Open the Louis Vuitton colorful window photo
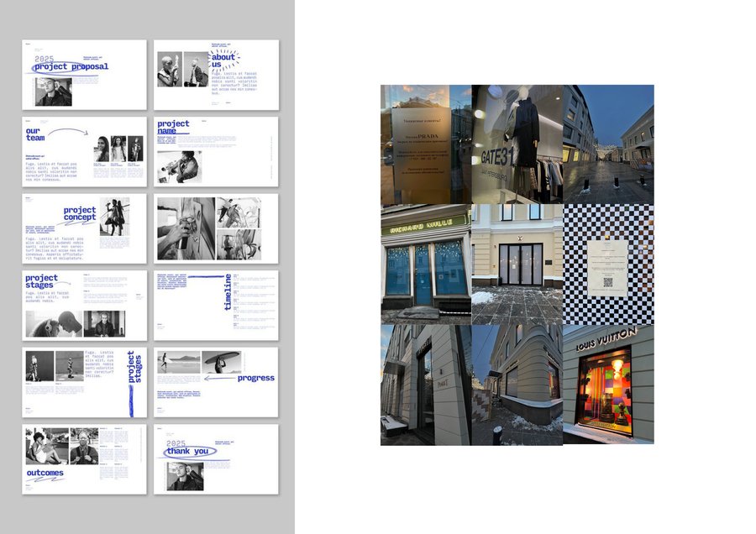756x534 pixels. coord(608,384)
